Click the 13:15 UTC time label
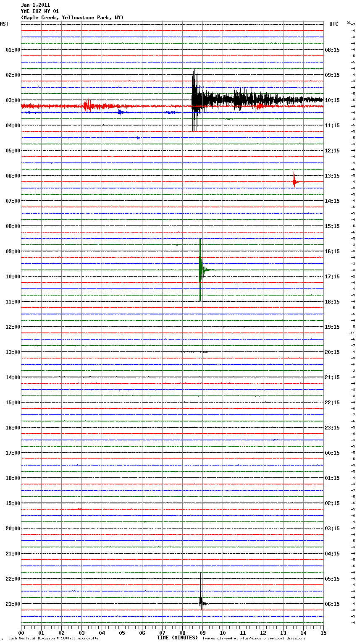 332,175
